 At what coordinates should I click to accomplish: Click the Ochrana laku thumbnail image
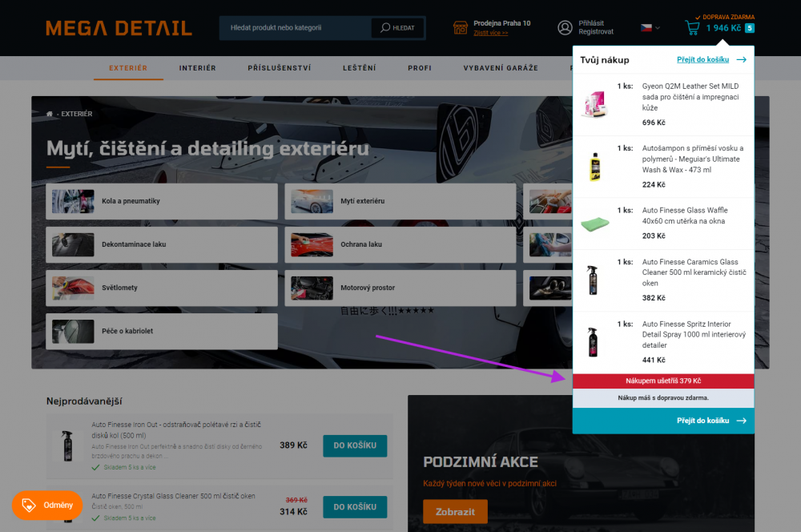pos(312,245)
